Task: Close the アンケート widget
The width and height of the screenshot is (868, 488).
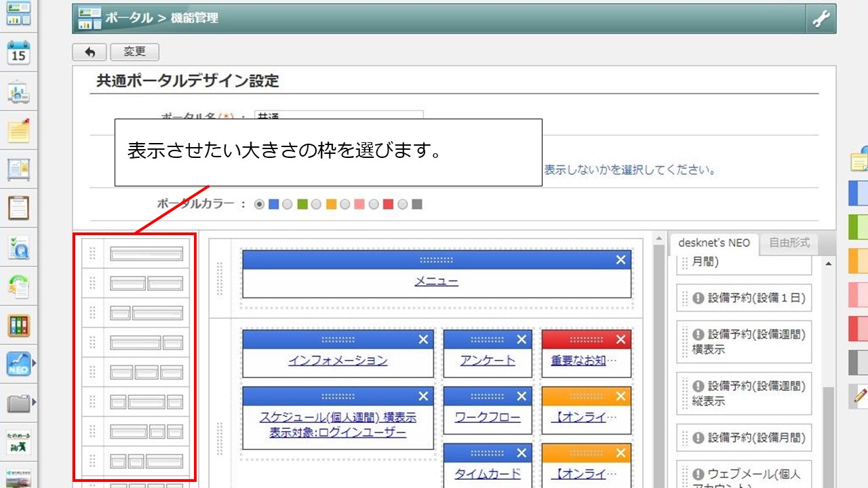Action: pos(521,340)
